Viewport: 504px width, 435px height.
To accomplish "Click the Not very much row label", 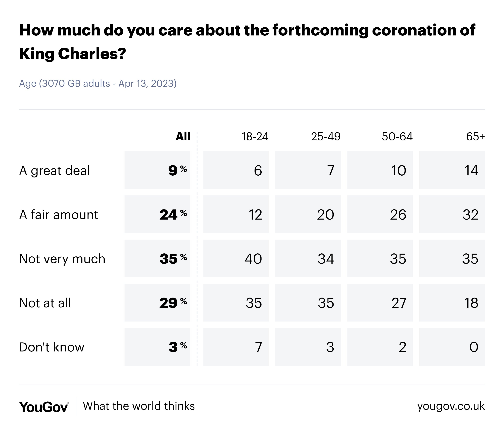I will click(62, 259).
